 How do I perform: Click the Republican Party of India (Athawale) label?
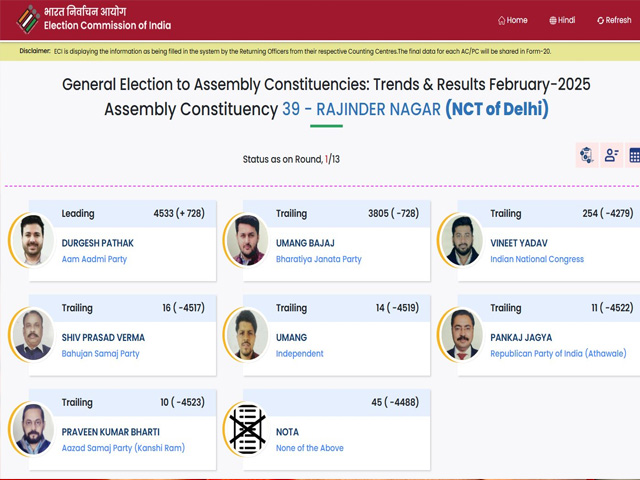[558, 353]
